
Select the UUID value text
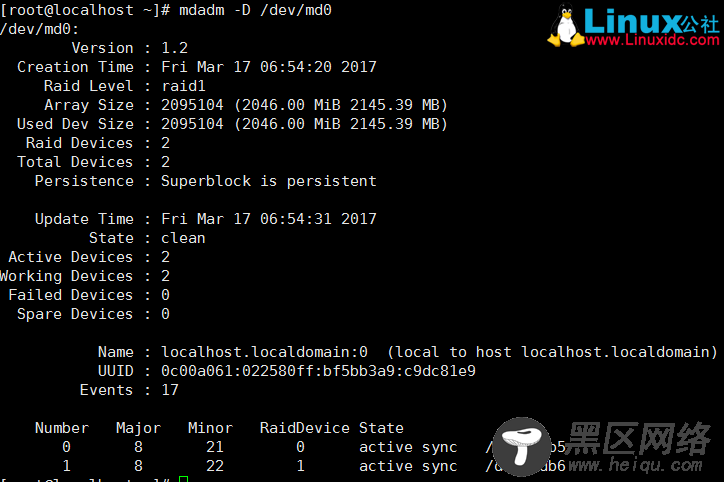point(318,371)
